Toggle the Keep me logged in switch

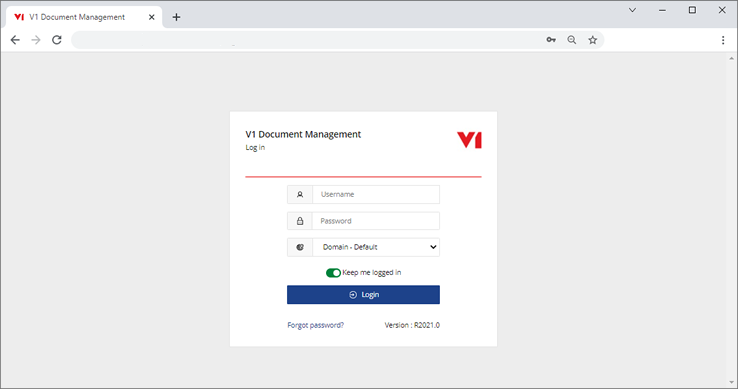[333, 273]
